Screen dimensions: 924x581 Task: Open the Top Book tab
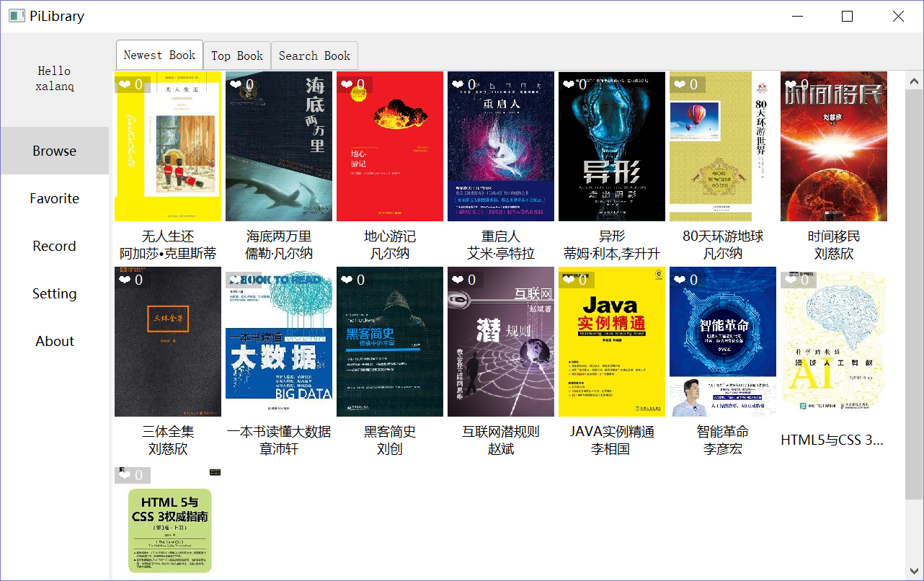pyautogui.click(x=237, y=56)
